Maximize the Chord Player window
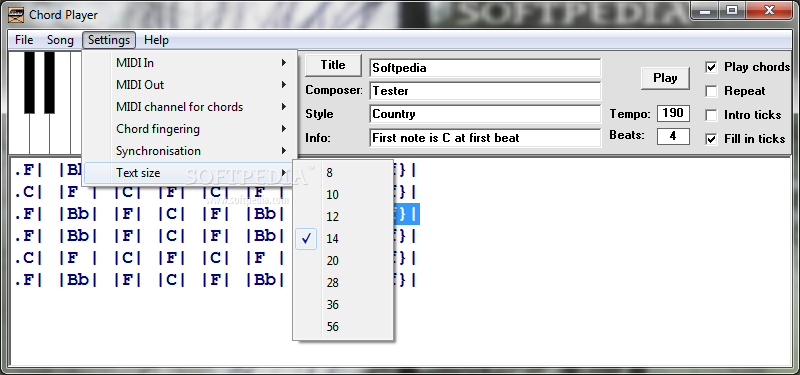The image size is (800, 375). [732, 10]
